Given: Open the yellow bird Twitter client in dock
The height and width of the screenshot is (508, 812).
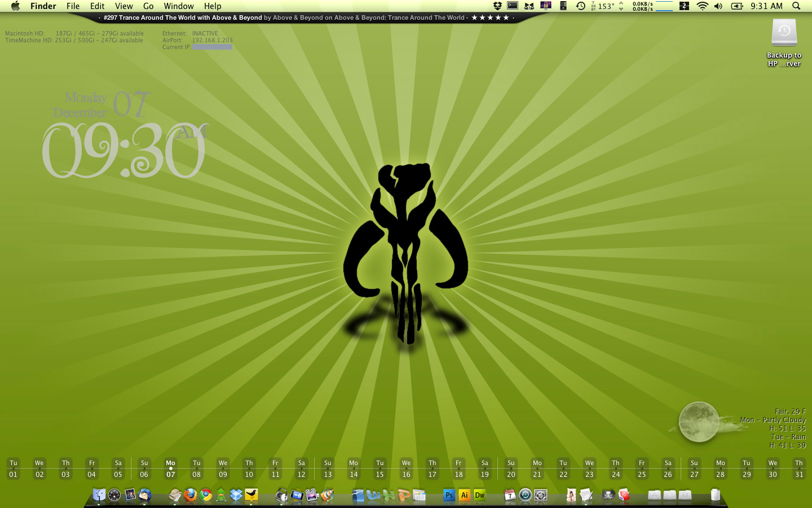Looking at the screenshot, I should tap(251, 495).
